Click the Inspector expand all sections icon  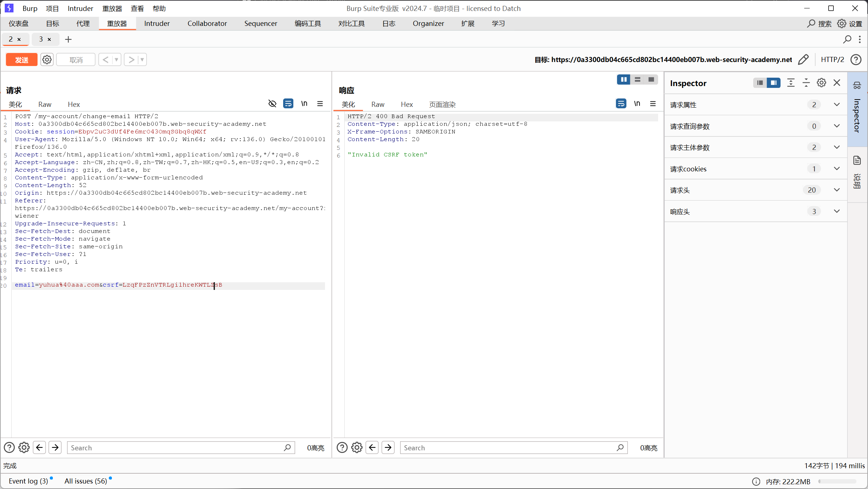click(791, 83)
